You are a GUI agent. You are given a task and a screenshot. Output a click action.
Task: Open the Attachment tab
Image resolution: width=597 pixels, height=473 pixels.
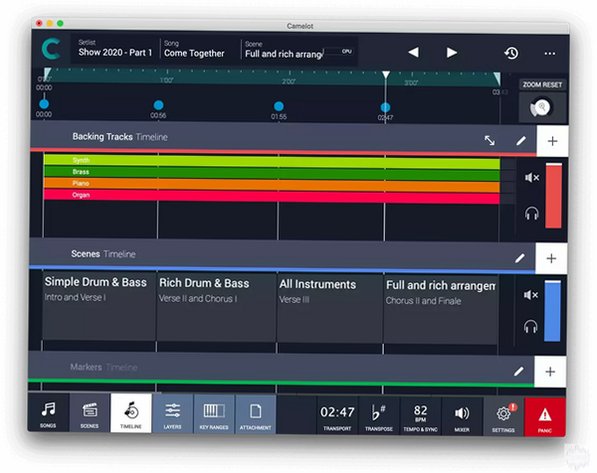pyautogui.click(x=255, y=415)
